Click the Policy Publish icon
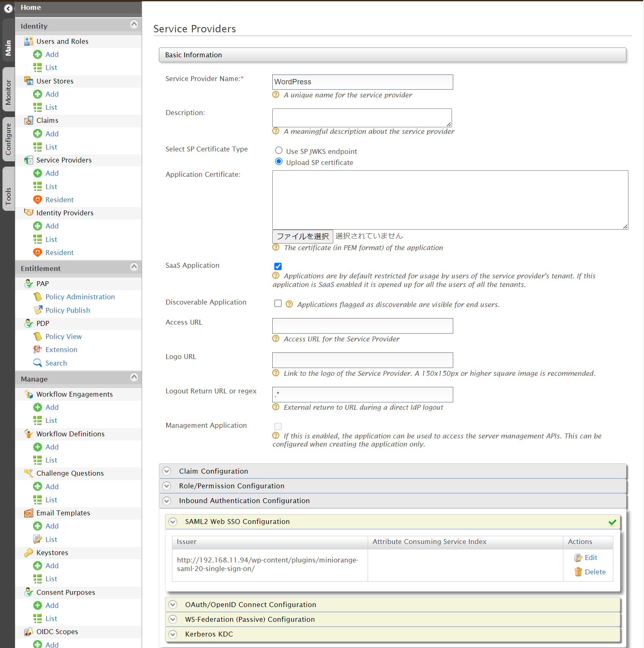 pyautogui.click(x=38, y=310)
